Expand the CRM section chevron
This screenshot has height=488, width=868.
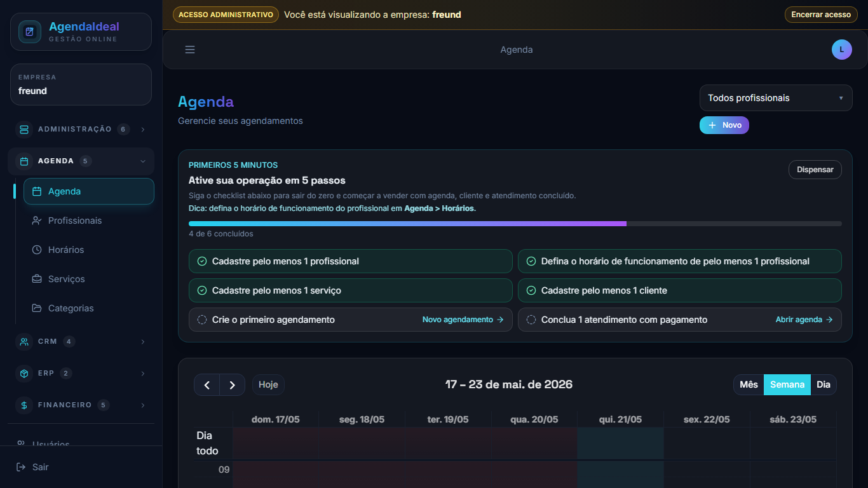pos(143,342)
